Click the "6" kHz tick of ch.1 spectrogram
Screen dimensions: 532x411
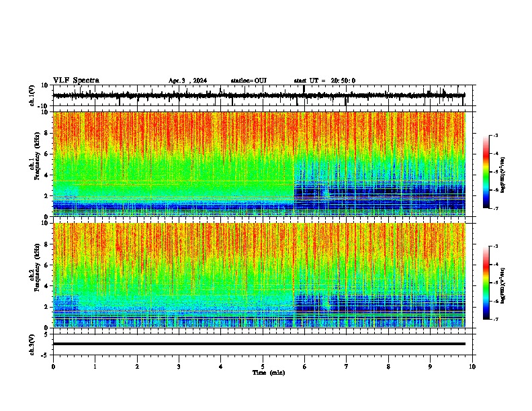click(x=46, y=154)
